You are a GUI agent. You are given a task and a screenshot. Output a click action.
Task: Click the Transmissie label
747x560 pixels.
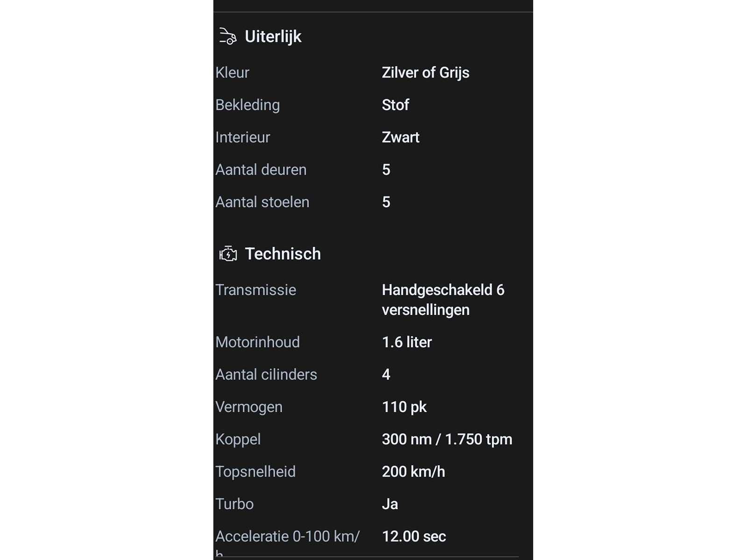[256, 290]
